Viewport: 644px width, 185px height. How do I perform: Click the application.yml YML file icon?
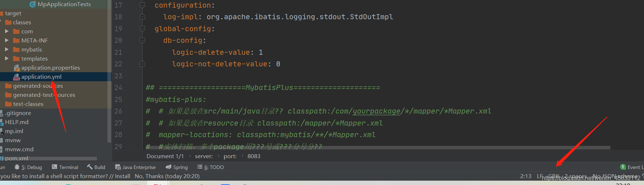click(16, 77)
